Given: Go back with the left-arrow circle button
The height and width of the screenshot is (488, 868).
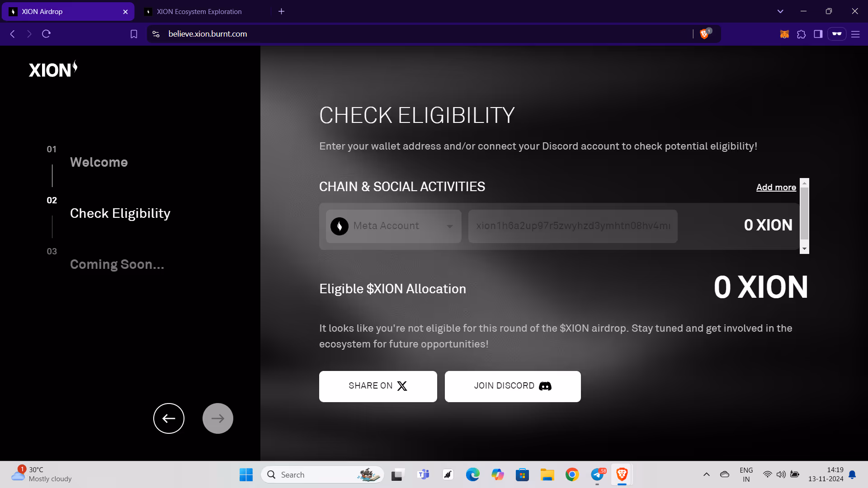Looking at the screenshot, I should 169,418.
